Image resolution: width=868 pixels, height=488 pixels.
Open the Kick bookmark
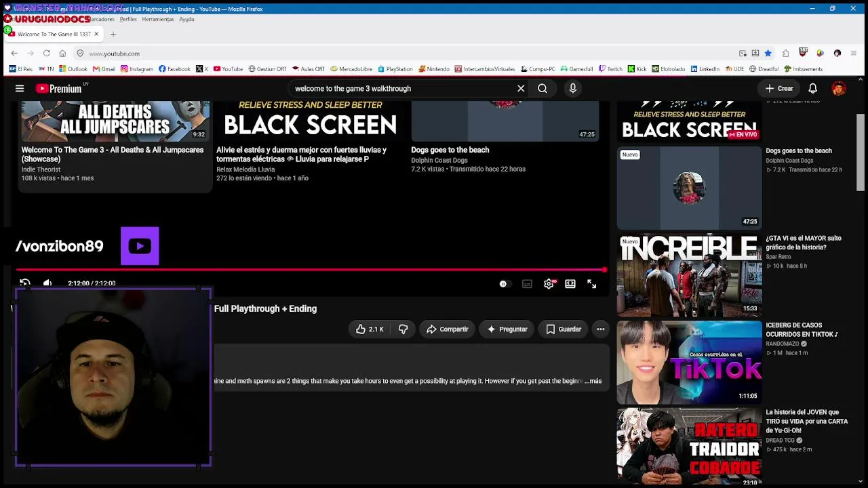pyautogui.click(x=637, y=69)
